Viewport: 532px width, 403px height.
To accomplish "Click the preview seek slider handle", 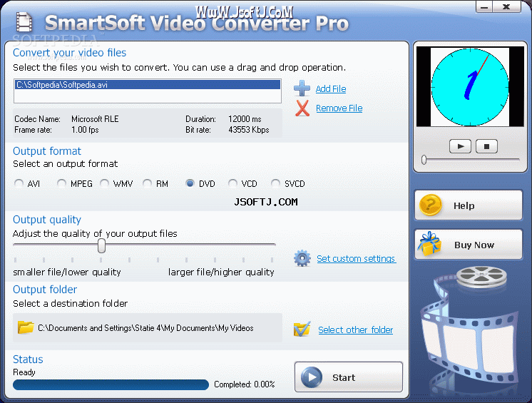I will pyautogui.click(x=424, y=160).
